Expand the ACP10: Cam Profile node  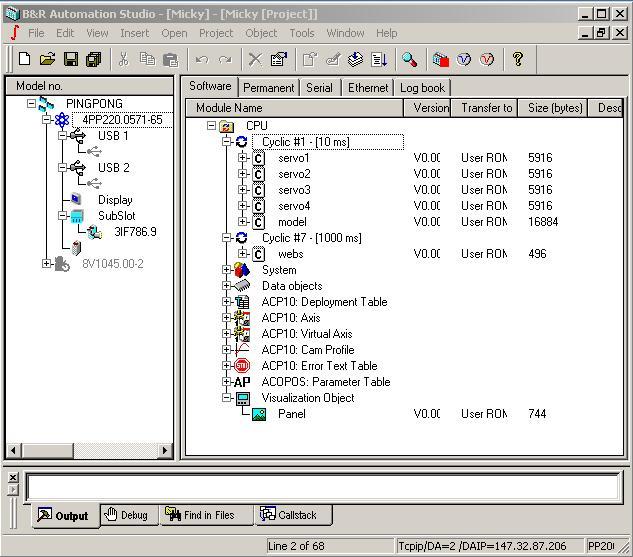point(226,350)
